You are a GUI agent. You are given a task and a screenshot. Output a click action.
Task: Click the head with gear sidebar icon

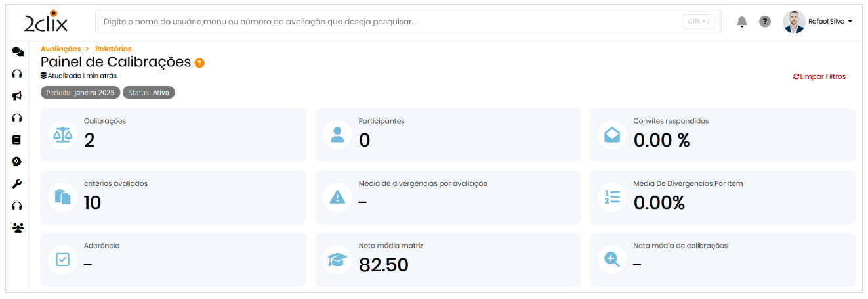[18, 162]
